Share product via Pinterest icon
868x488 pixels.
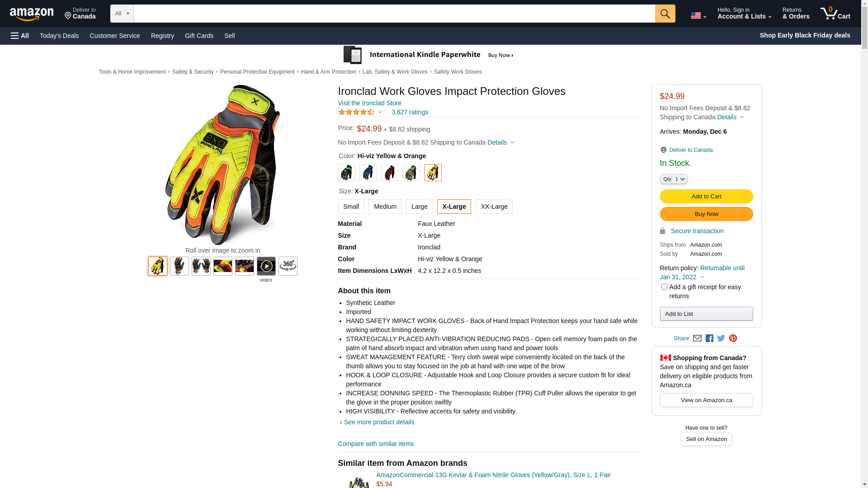point(733,338)
